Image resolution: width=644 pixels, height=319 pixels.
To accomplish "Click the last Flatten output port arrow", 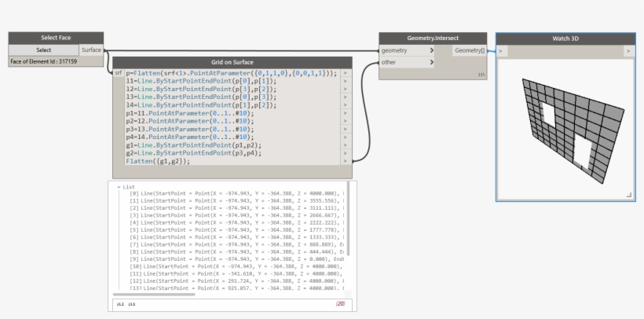I will [x=346, y=161].
